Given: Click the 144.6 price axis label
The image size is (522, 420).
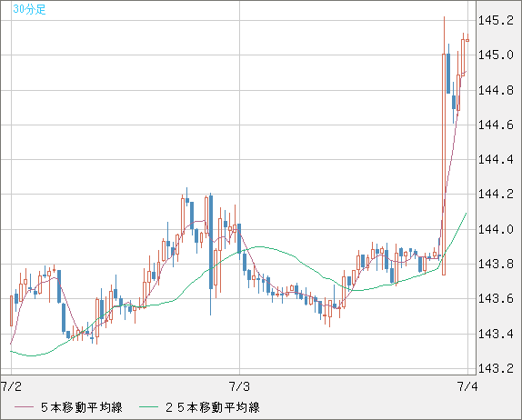Looking at the screenshot, I should pyautogui.click(x=496, y=125).
